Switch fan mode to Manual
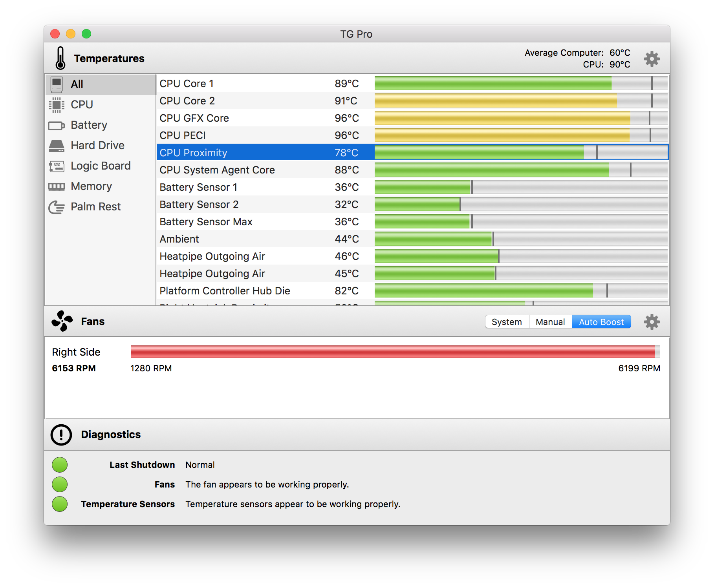 point(551,322)
